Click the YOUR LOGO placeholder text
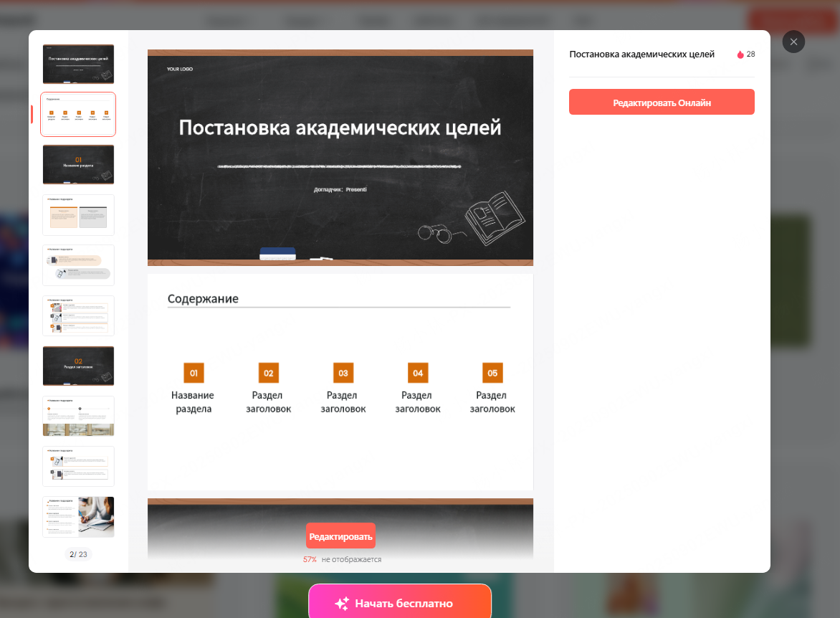Screen dimensions: 840x618 coord(179,70)
